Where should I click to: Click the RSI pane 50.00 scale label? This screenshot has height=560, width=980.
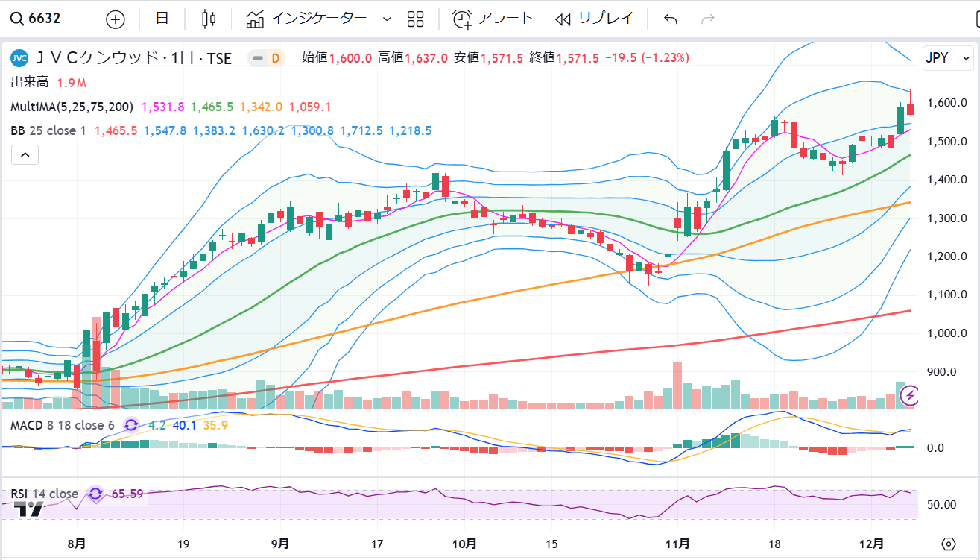tap(941, 504)
